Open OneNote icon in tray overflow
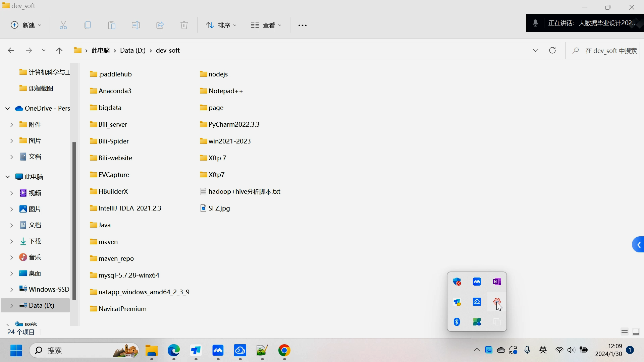This screenshot has width=644, height=362. click(x=497, y=282)
